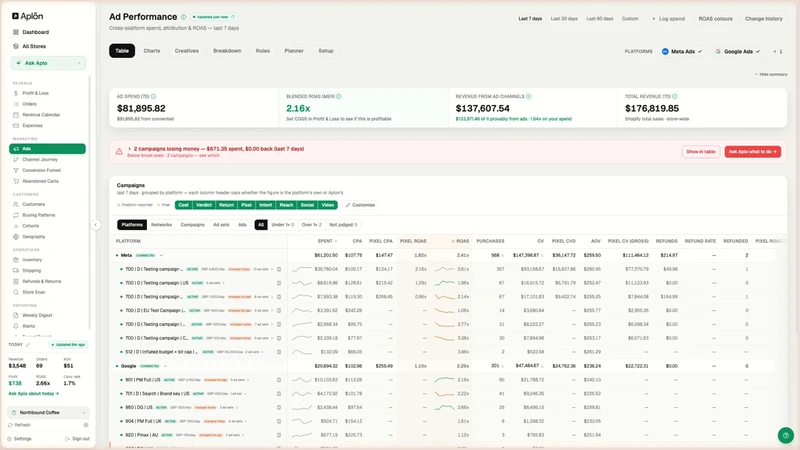Click the Weekly Digest document icon
800x450 pixels.
[x=16, y=315]
